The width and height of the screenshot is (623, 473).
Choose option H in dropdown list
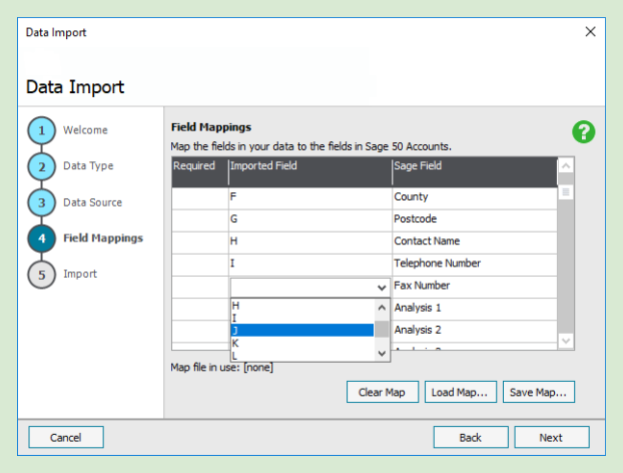[300, 305]
